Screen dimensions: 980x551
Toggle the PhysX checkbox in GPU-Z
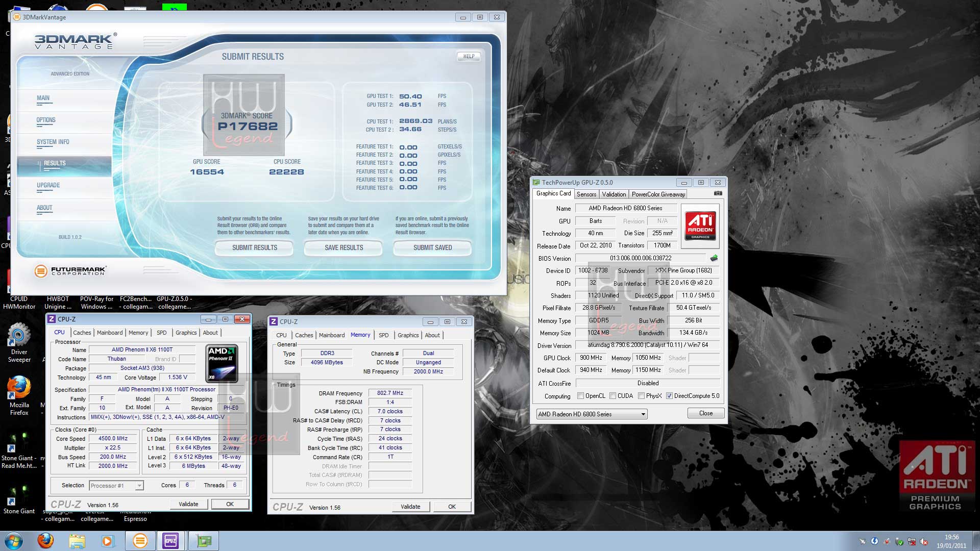(641, 396)
